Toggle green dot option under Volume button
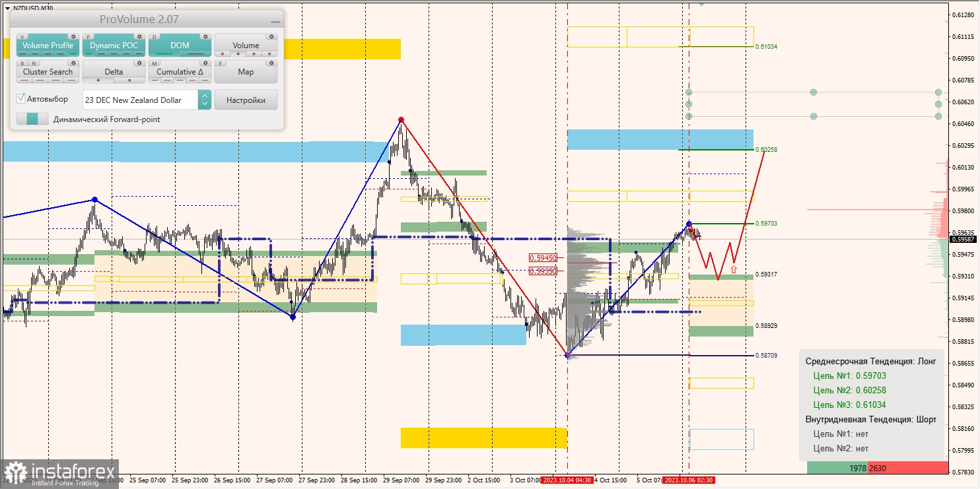Viewport: 980px width, 489px height. (x=238, y=54)
